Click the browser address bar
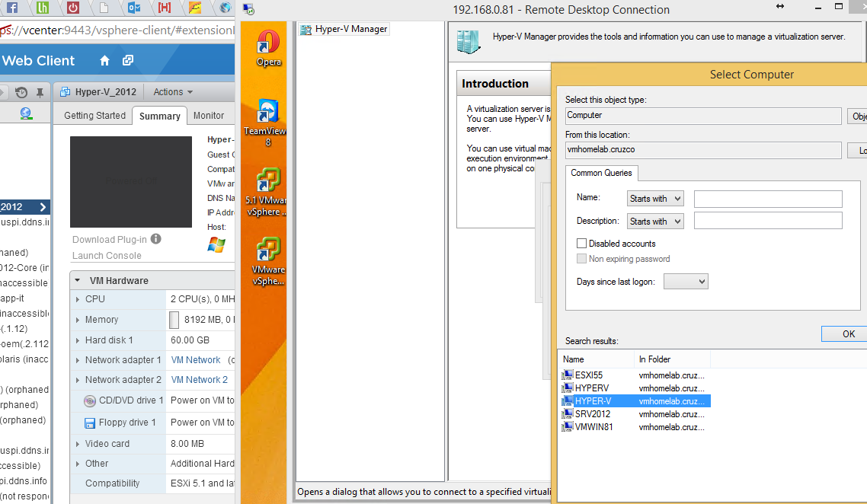The height and width of the screenshot is (504, 867). 117,30
